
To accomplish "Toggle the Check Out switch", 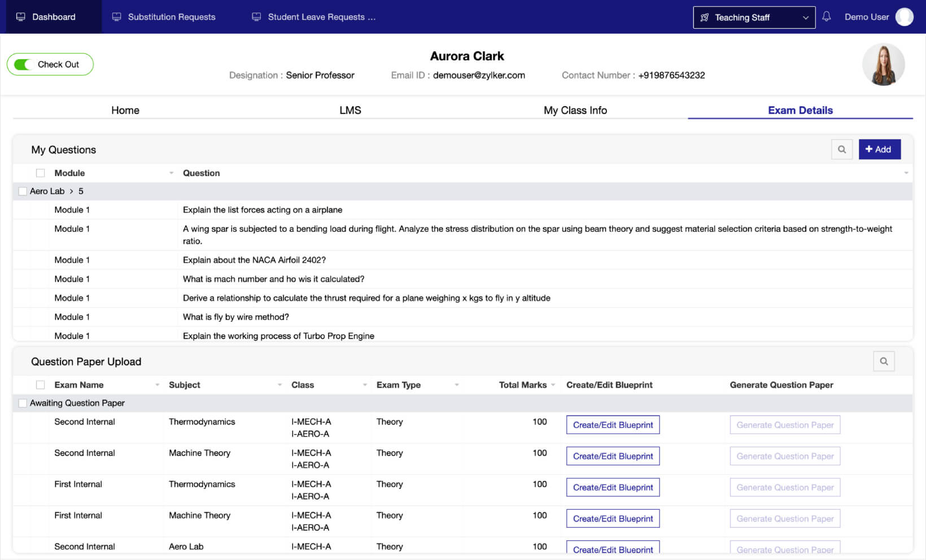I will (x=23, y=64).
